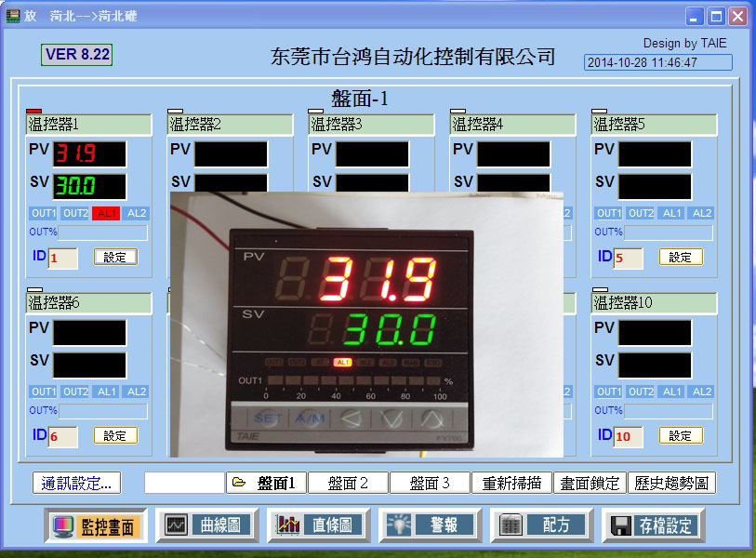The width and height of the screenshot is (756, 558).
Task: Switch to the 盤面 3 tab
Action: tap(430, 483)
